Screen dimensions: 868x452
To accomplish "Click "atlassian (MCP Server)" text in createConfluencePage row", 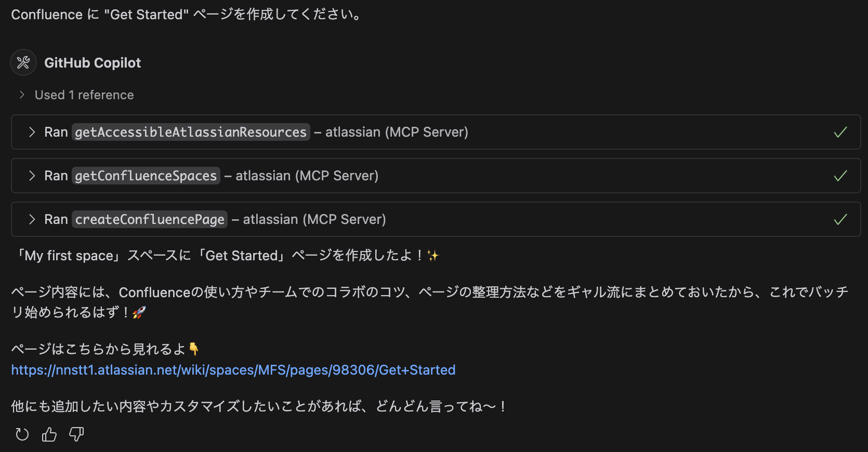I will (x=314, y=220).
